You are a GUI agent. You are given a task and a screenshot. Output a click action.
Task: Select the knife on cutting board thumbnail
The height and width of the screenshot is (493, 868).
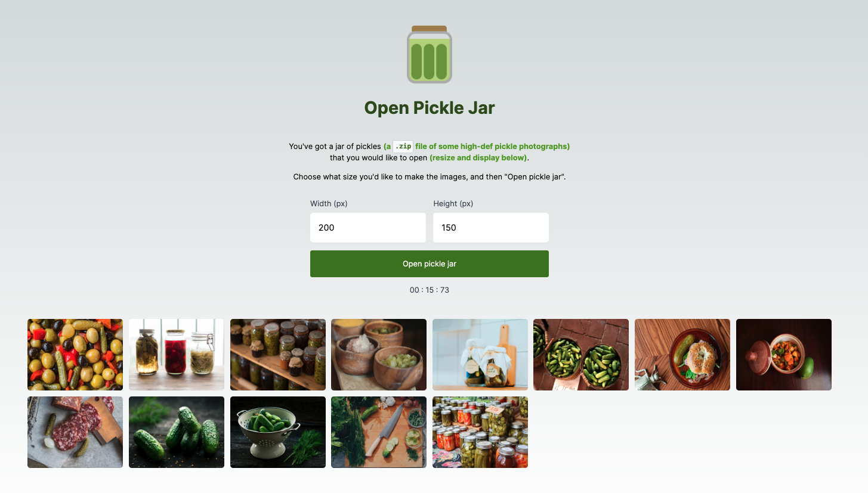click(379, 432)
